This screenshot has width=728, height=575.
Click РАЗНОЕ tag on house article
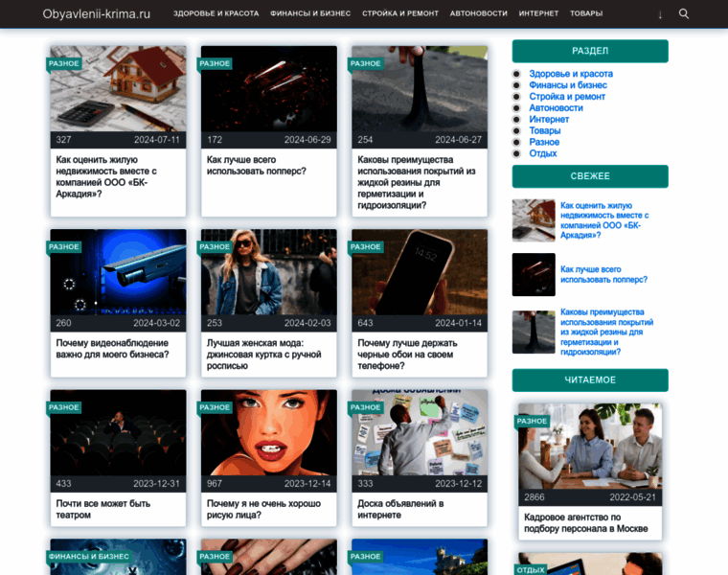(x=64, y=63)
